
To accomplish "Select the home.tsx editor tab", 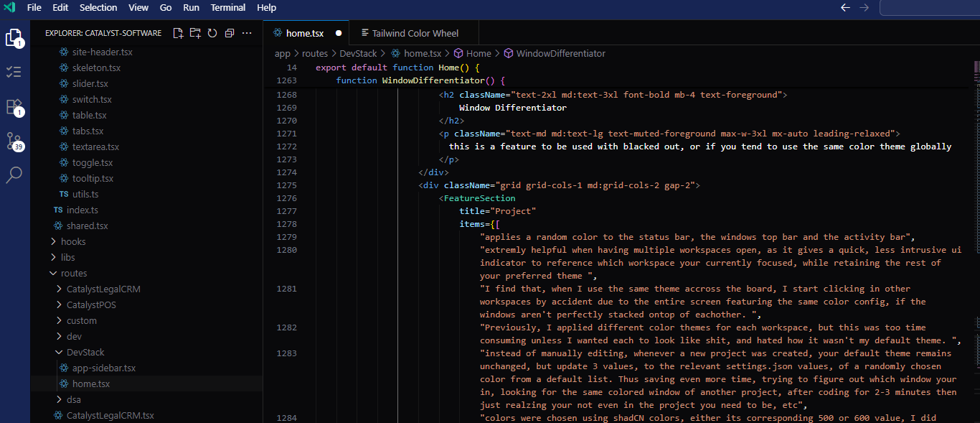I will (x=306, y=33).
